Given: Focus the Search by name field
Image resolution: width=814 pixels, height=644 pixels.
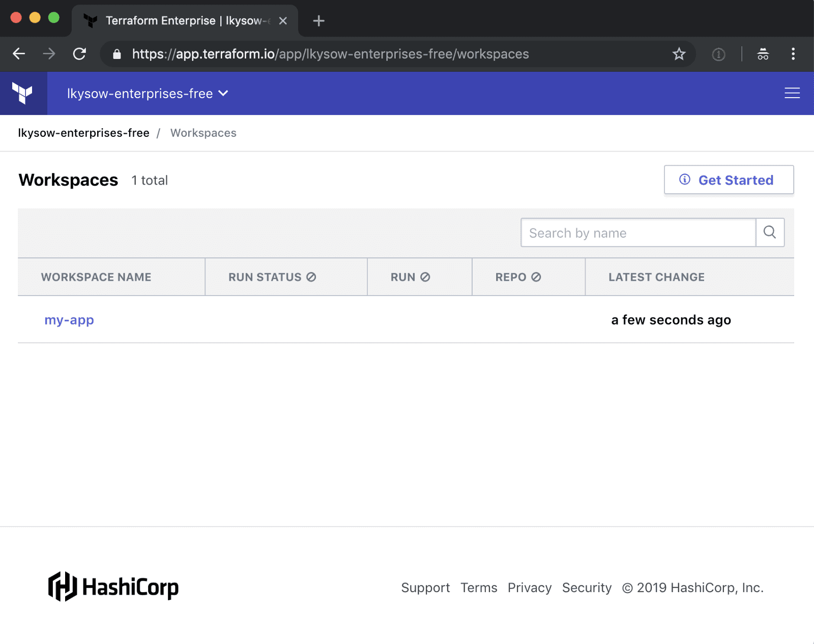Looking at the screenshot, I should (638, 233).
